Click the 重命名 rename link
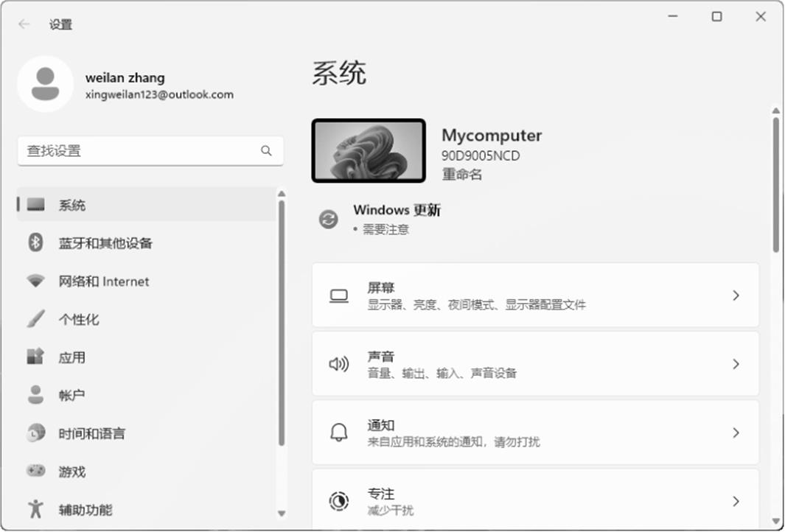This screenshot has height=532, width=785. coord(462,175)
